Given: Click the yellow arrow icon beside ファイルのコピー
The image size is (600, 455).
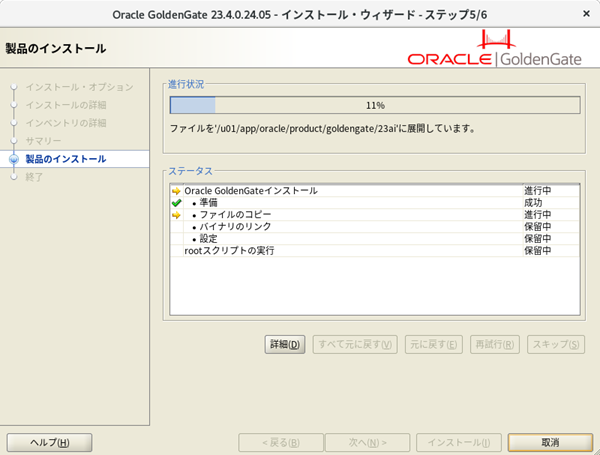Looking at the screenshot, I should [x=176, y=215].
